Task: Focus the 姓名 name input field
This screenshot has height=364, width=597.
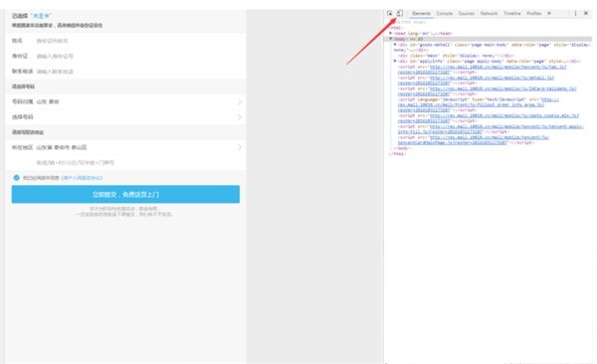Action: click(x=137, y=41)
